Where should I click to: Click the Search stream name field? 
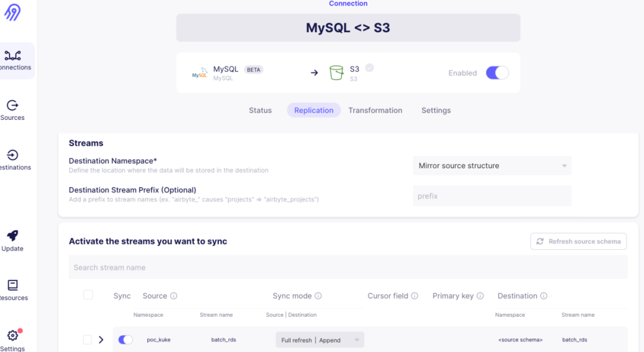(348, 267)
